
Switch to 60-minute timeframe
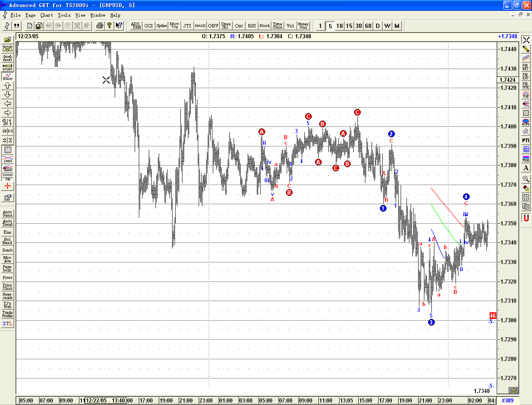click(x=368, y=26)
